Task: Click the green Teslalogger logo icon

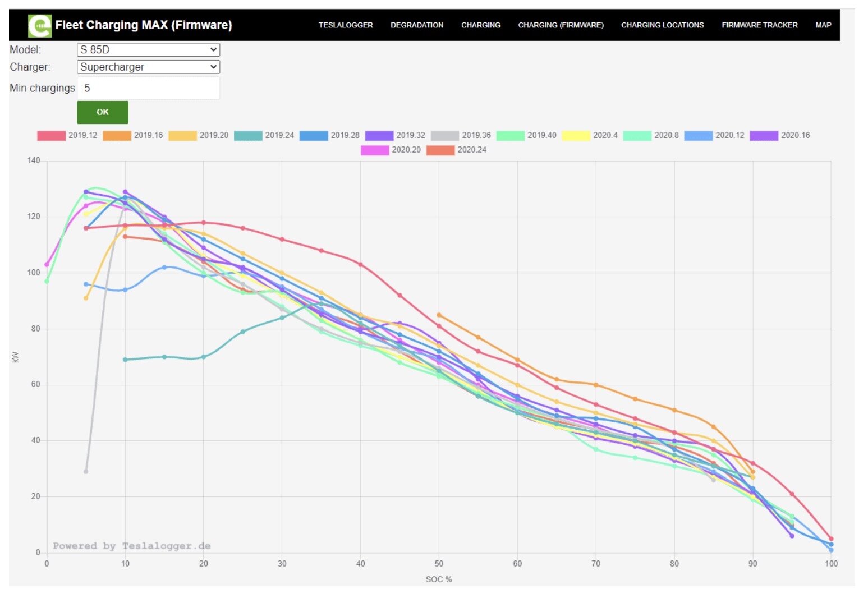Action: [x=40, y=26]
